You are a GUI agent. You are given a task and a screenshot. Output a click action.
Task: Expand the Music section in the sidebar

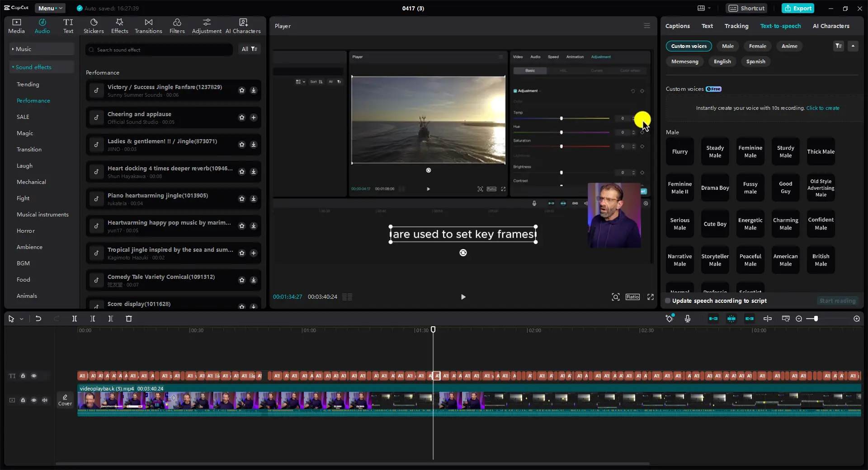[24, 49]
